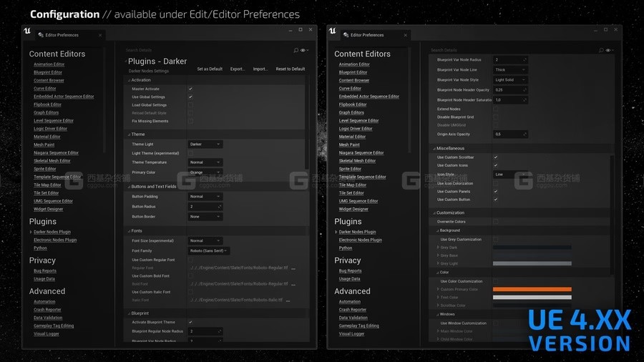
Task: Select Blueprint Editor in left sidebar
Action: tap(48, 72)
